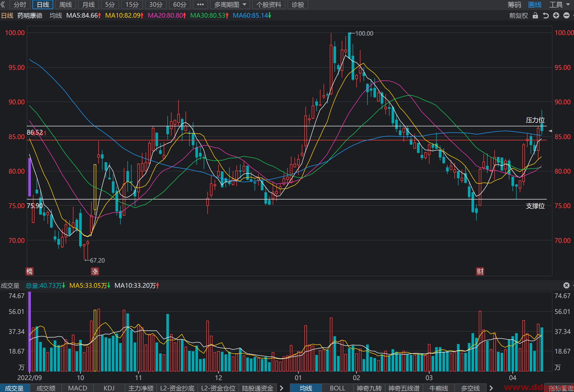Expand more sub-indicators via the left chevron
This screenshot has height=392, width=574.
[281, 388]
